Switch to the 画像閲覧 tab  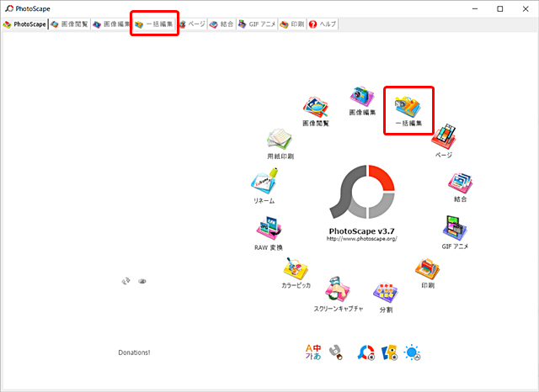click(x=69, y=24)
